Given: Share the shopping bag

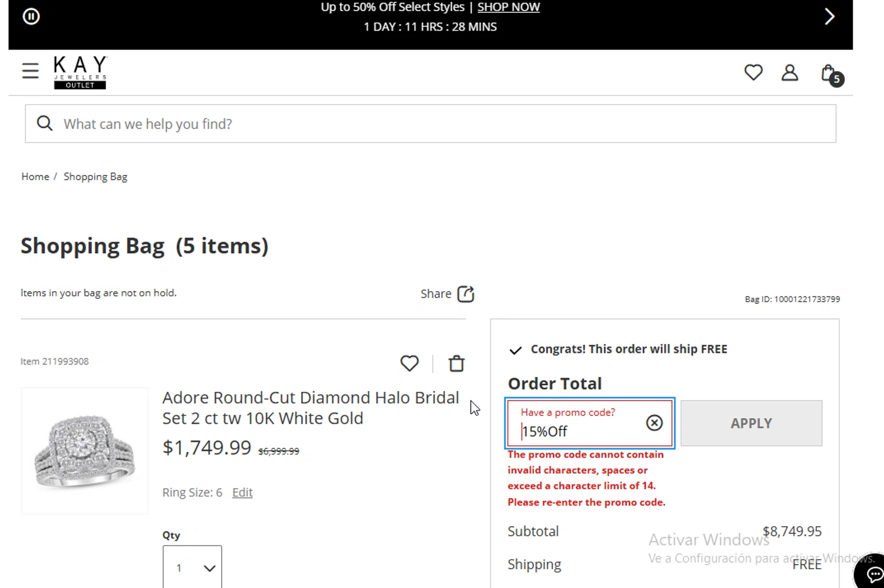Looking at the screenshot, I should (x=447, y=294).
